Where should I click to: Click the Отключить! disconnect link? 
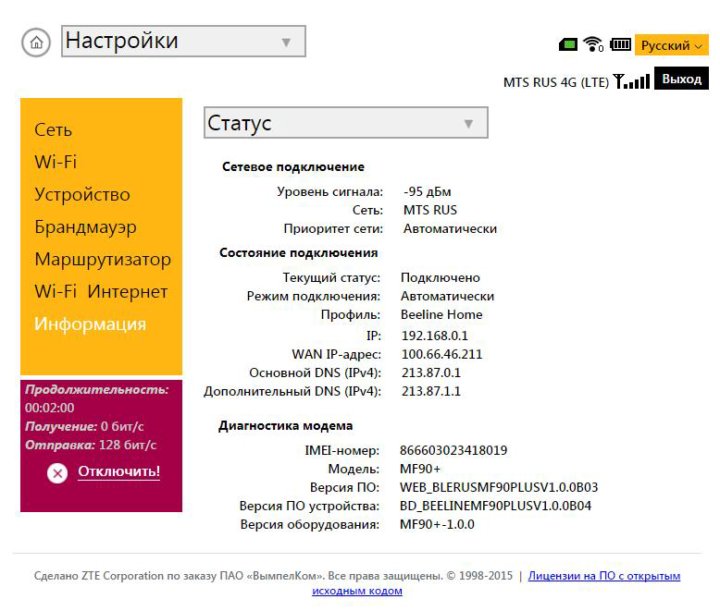(x=119, y=471)
